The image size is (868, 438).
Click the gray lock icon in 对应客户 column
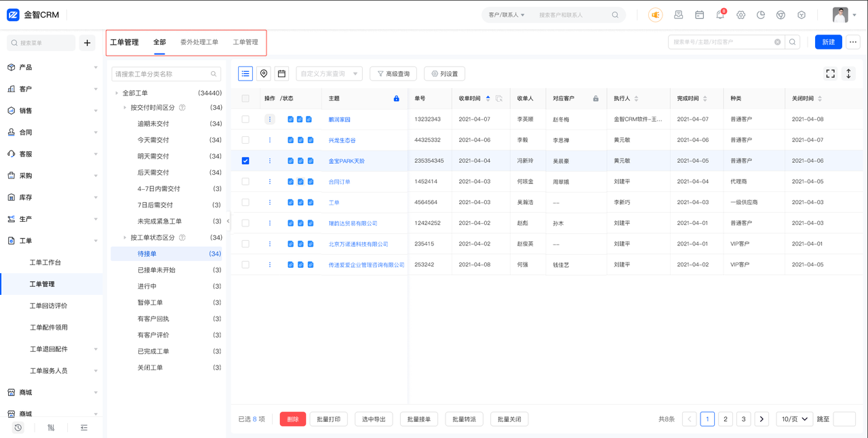pyautogui.click(x=596, y=98)
